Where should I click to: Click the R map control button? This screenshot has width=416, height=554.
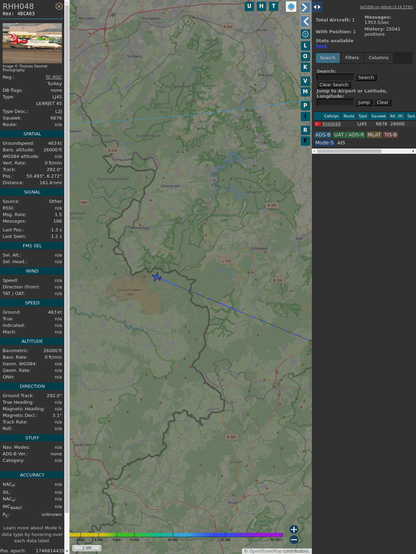305,130
